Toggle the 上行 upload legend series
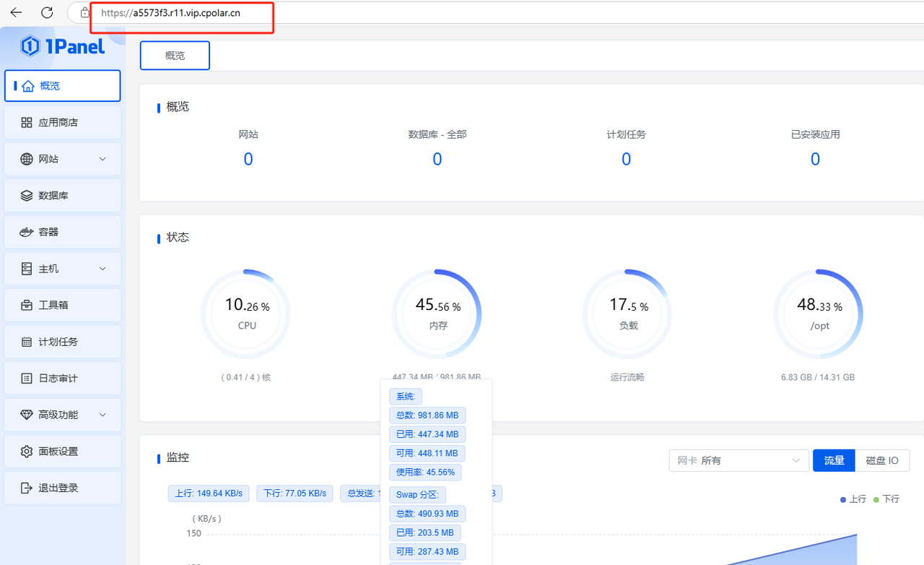924x565 pixels. (x=853, y=499)
